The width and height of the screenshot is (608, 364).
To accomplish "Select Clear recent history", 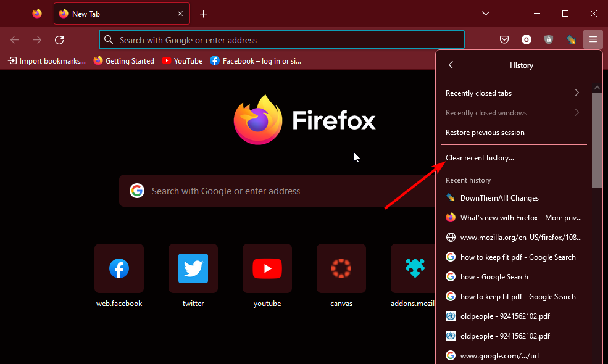I will 514,158.
